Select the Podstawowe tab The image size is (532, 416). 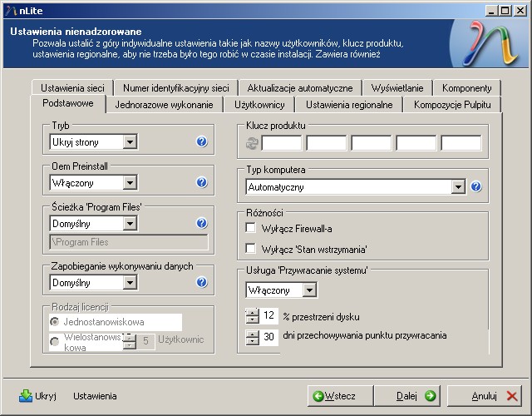coord(68,103)
